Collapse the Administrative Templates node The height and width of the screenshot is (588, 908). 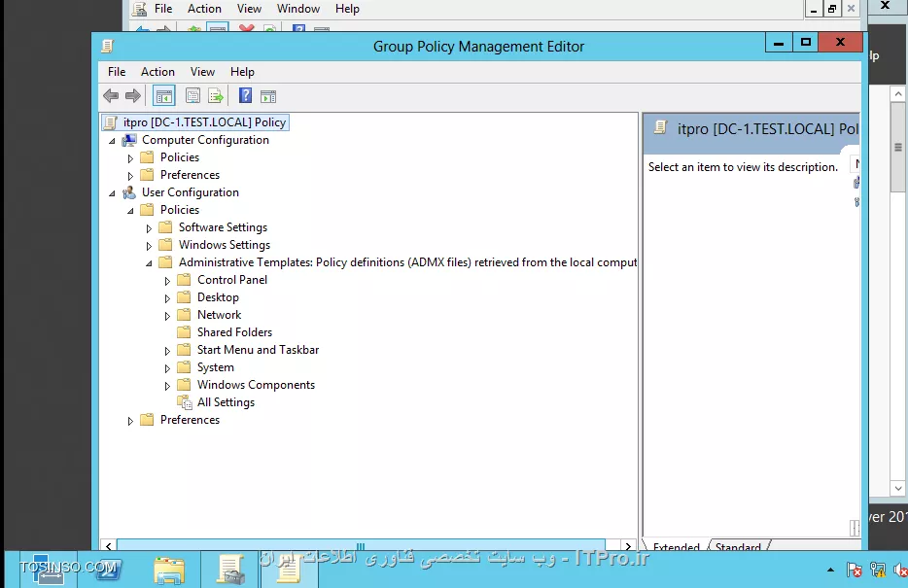[149, 263]
